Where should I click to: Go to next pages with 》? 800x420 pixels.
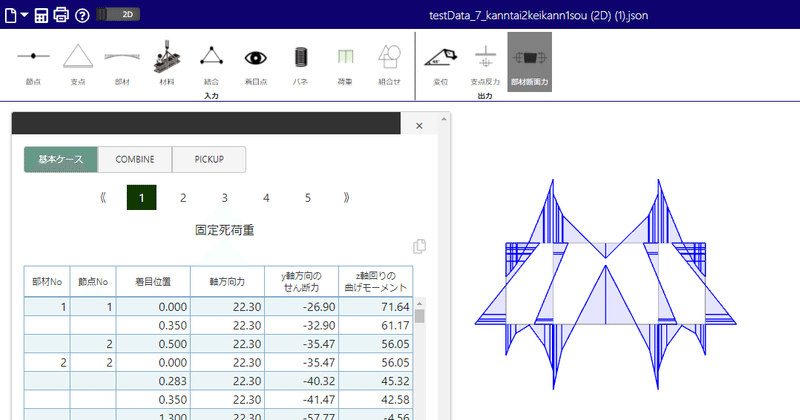346,197
